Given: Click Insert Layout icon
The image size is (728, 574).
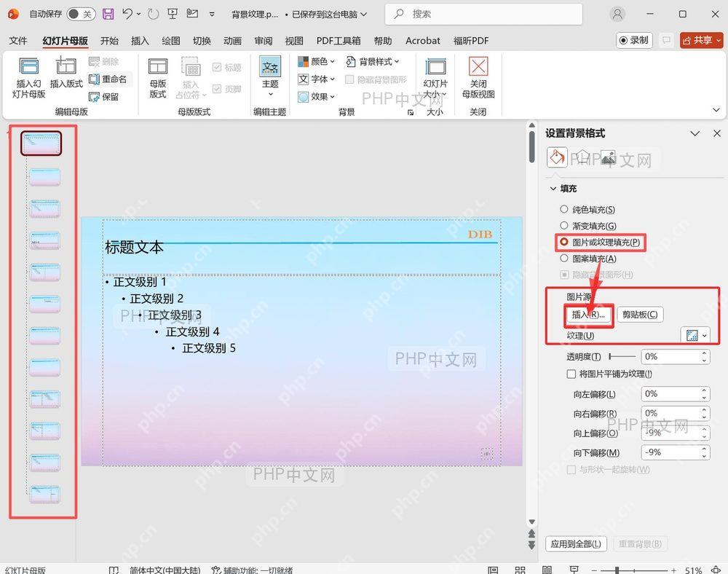Looking at the screenshot, I should (66, 66).
